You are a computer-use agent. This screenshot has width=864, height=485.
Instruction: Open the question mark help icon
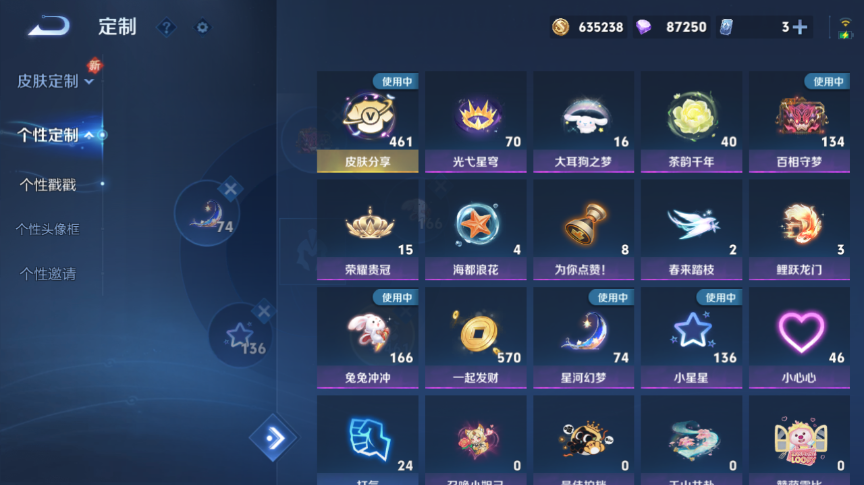point(166,27)
